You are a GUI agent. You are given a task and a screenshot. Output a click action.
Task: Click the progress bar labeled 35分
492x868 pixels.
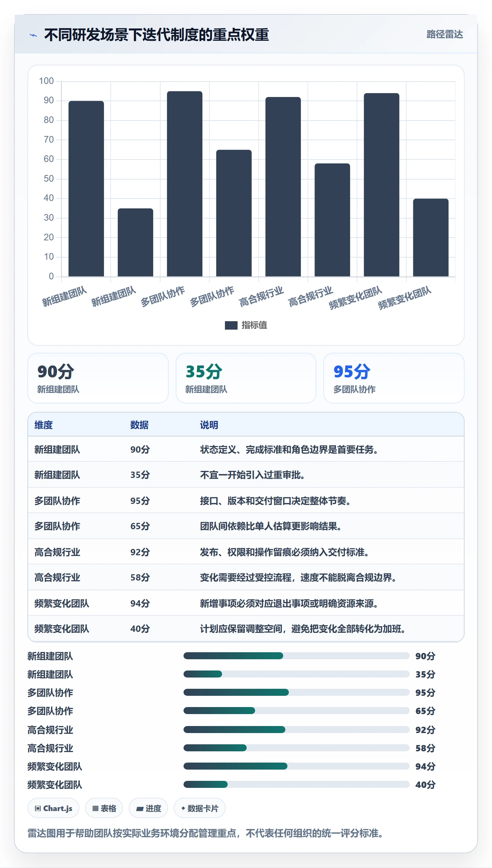pos(296,674)
